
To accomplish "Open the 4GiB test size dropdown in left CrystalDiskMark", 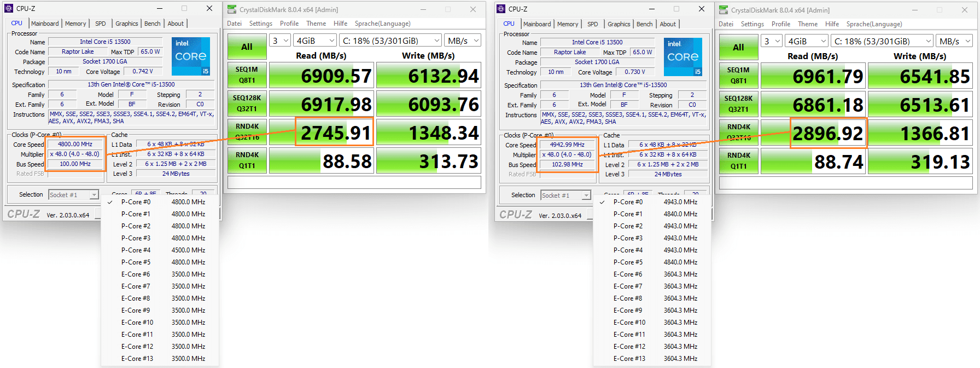I will pos(315,41).
